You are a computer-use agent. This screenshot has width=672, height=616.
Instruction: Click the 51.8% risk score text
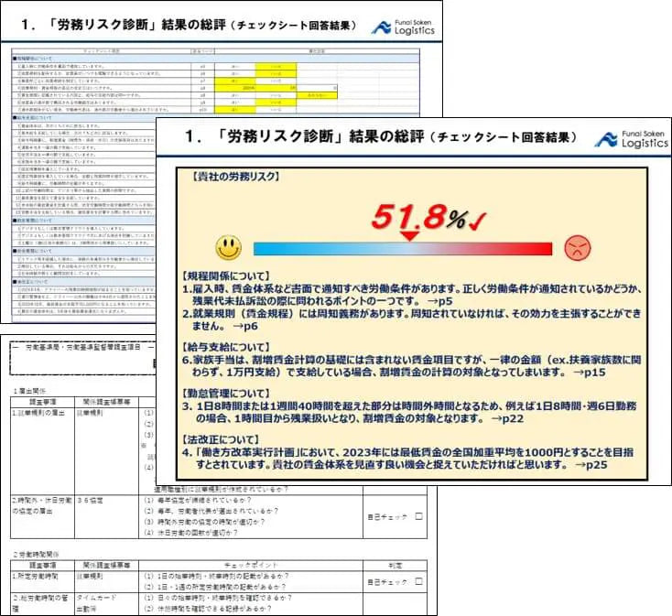[x=418, y=217]
